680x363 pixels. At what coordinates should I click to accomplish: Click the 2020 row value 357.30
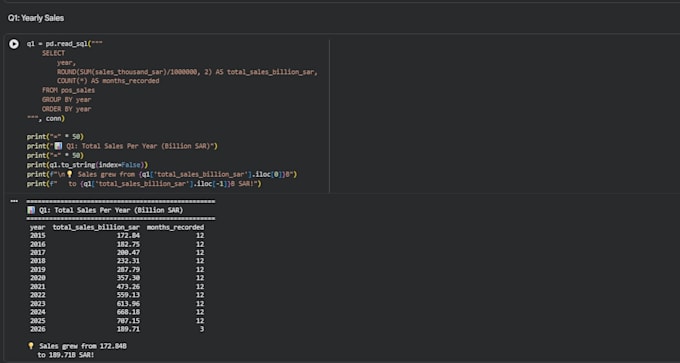click(x=128, y=278)
